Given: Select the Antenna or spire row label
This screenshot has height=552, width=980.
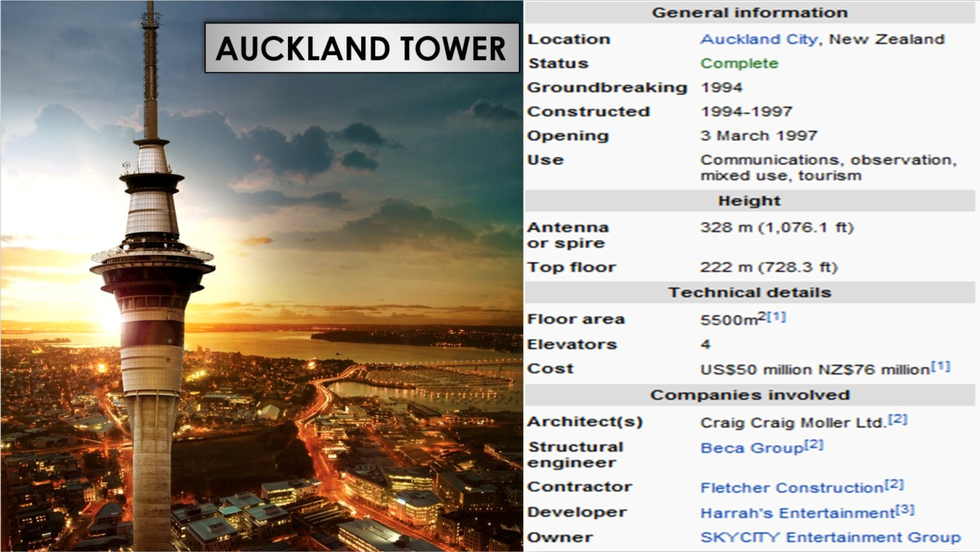Looking at the screenshot, I should click(567, 235).
